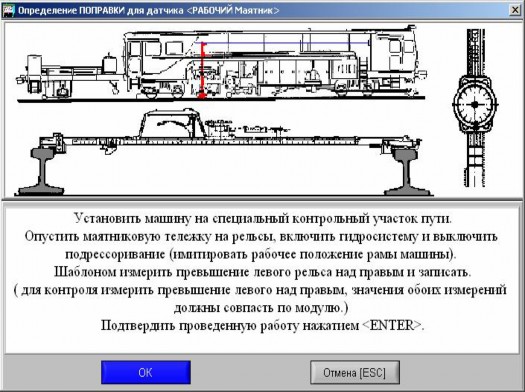Click the line starting '( для контроля измерить превышение'

point(260,290)
